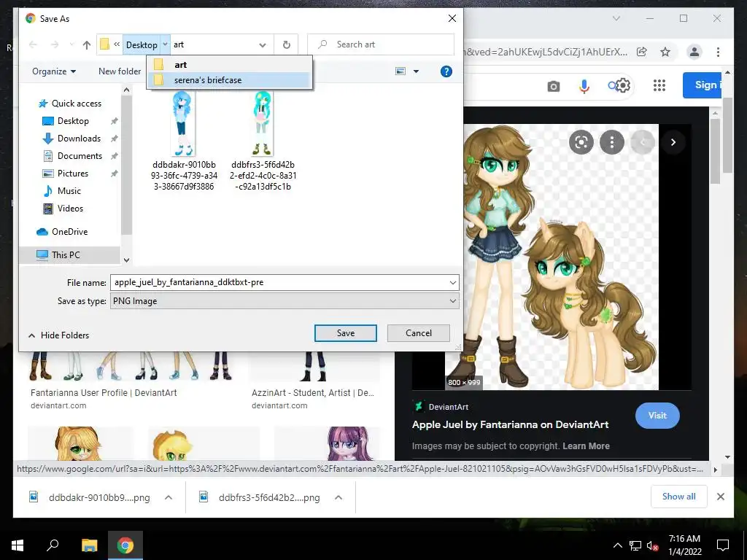Click the Google Lens camera icon
Image resolution: width=747 pixels, height=560 pixels.
[553, 86]
